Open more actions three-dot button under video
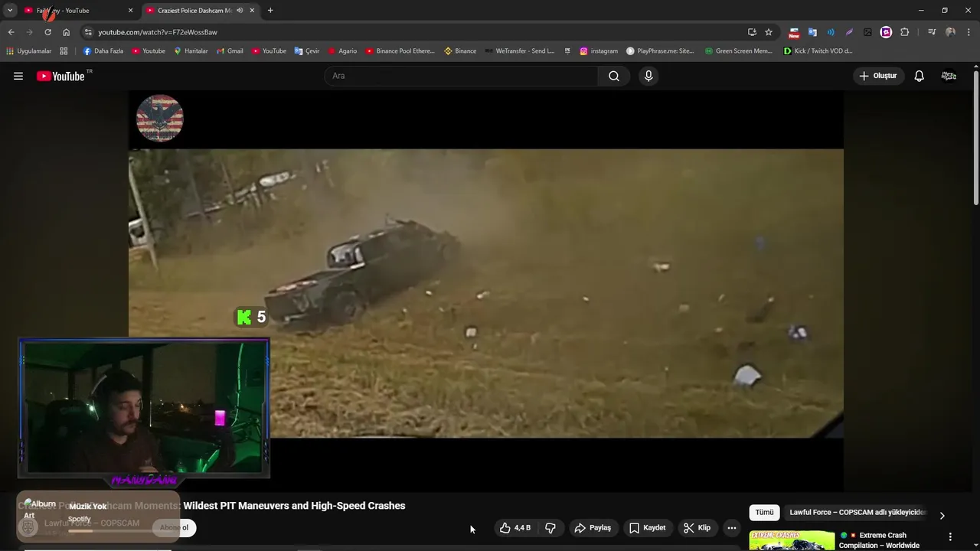This screenshot has height=551, width=980. click(732, 528)
